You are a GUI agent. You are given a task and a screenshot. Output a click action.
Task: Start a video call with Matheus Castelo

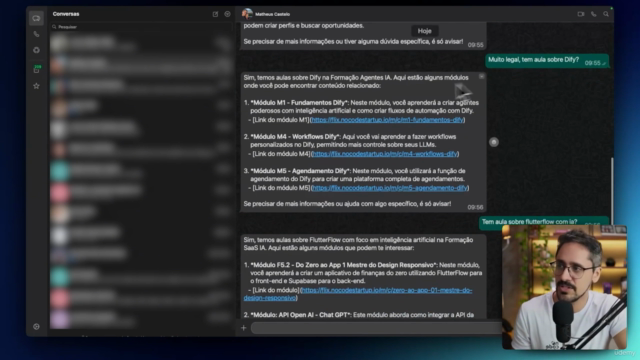click(581, 14)
